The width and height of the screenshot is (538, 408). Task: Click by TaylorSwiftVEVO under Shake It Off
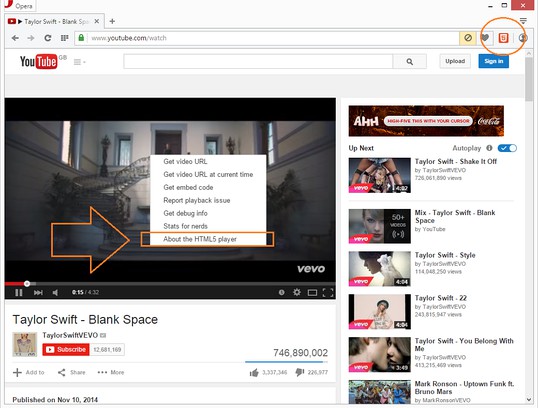pos(440,170)
